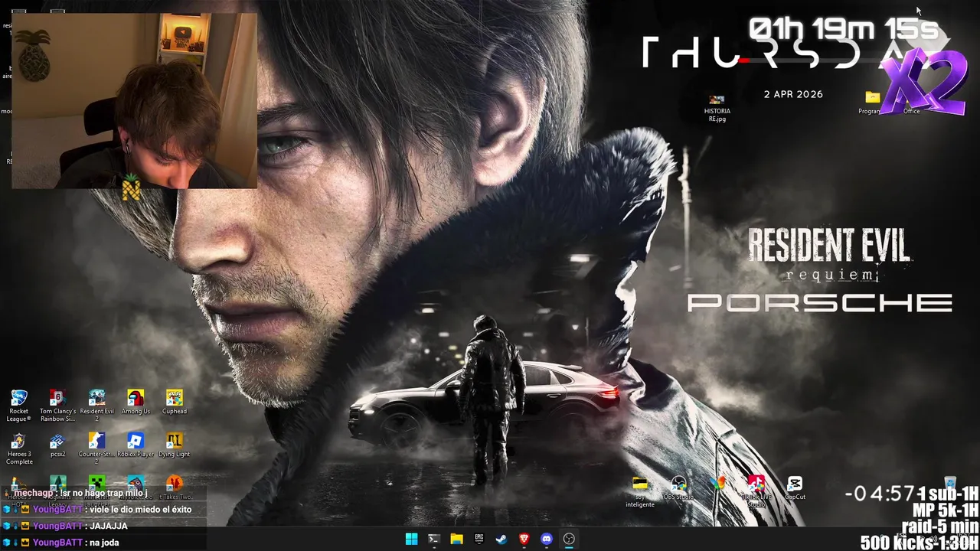Click the '2 APR 2026' date widget
This screenshot has height=551, width=980.
(793, 94)
